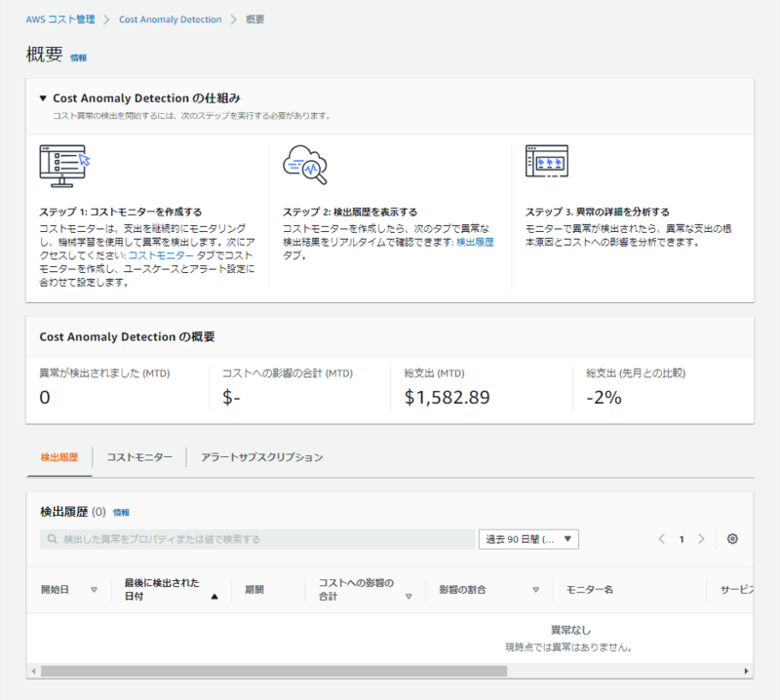Select the $1,582.89 total spend value

447,397
